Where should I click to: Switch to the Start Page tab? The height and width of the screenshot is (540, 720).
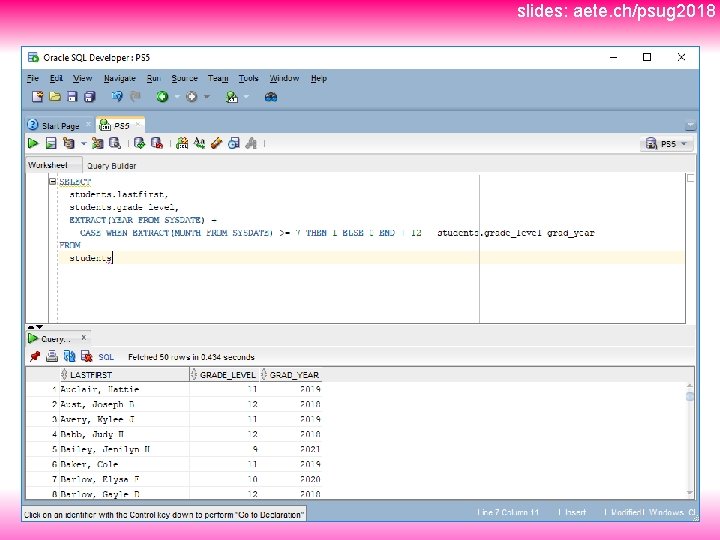point(60,126)
